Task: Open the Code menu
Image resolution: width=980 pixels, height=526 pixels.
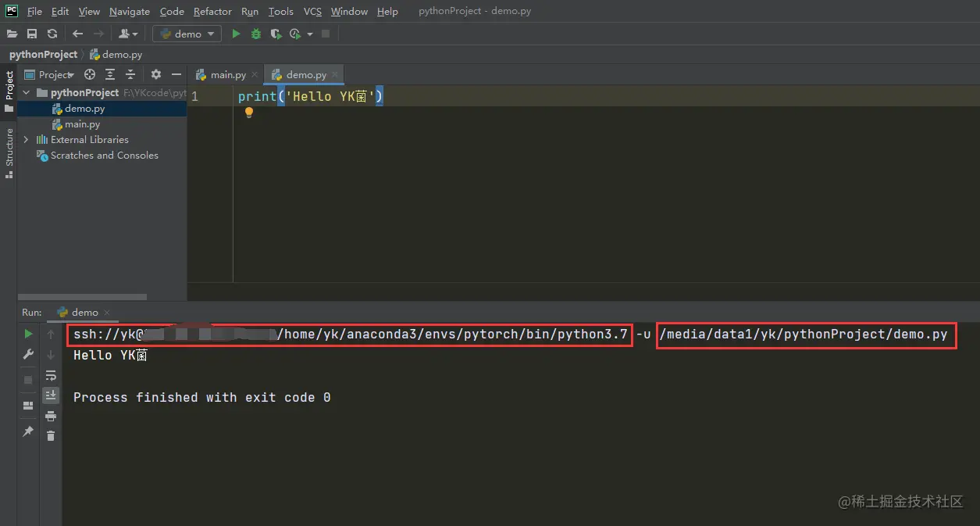Action: point(172,11)
